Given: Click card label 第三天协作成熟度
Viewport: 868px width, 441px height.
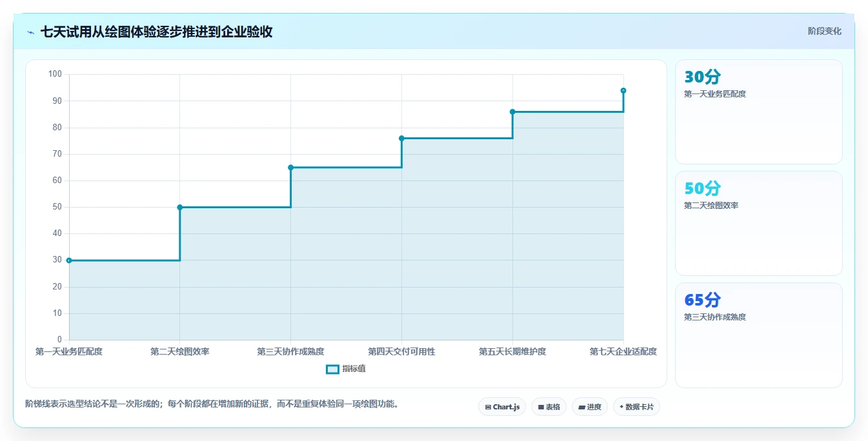Looking at the screenshot, I should point(715,317).
